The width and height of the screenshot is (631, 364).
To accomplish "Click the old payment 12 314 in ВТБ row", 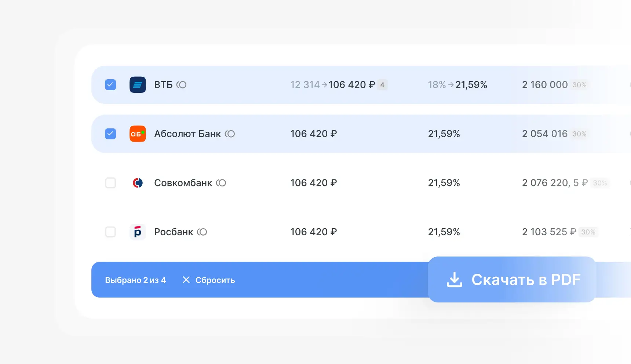I will tap(305, 85).
